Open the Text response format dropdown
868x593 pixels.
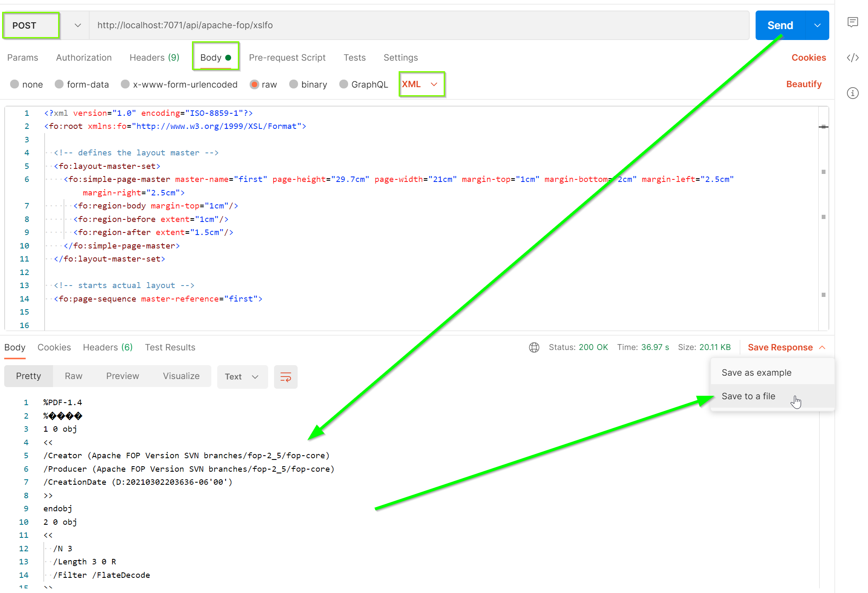coord(242,377)
